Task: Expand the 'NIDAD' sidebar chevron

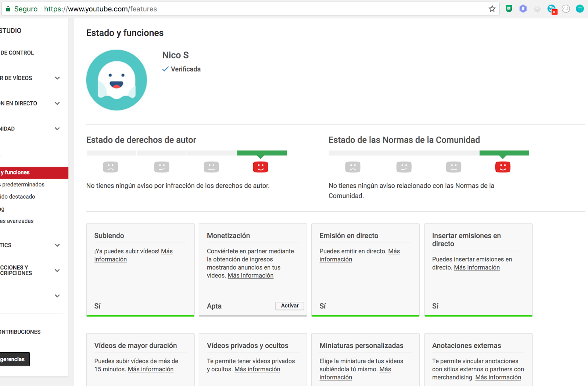Action: tap(57, 129)
